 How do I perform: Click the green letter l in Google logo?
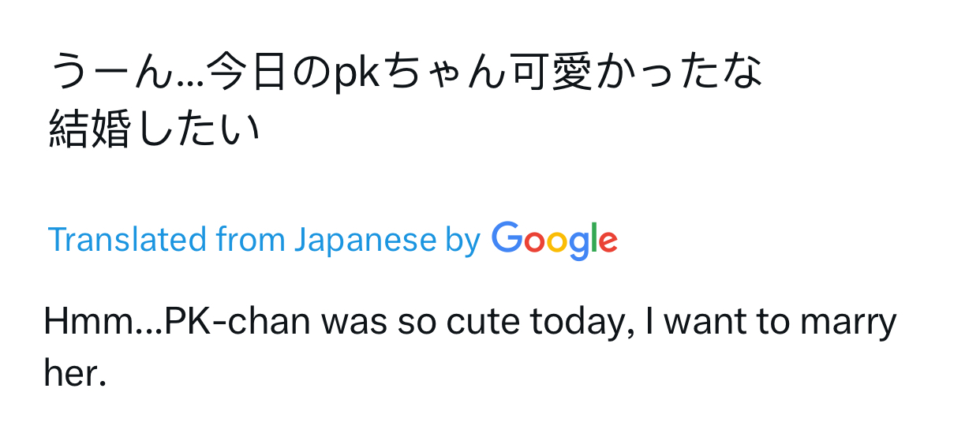tap(593, 237)
